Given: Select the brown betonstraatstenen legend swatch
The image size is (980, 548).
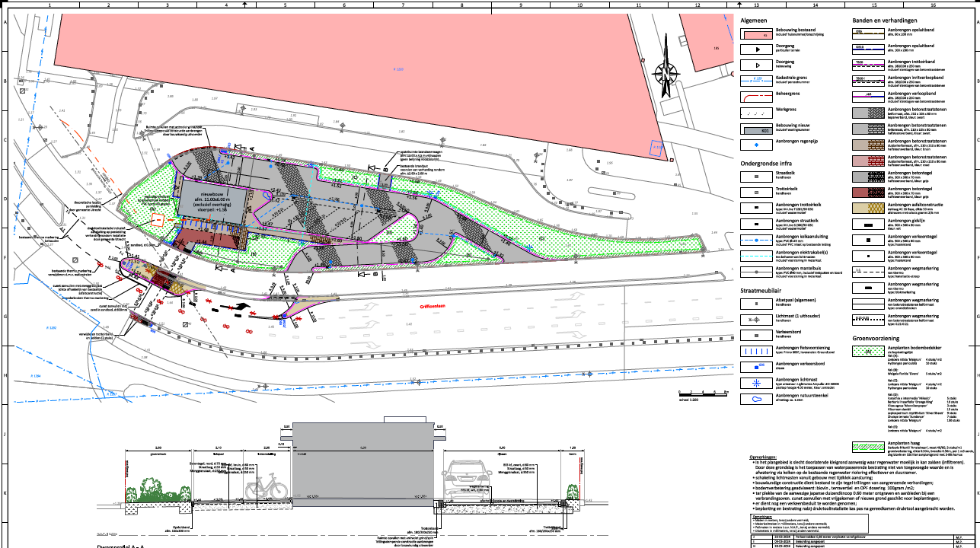Looking at the screenshot, I should (868, 144).
